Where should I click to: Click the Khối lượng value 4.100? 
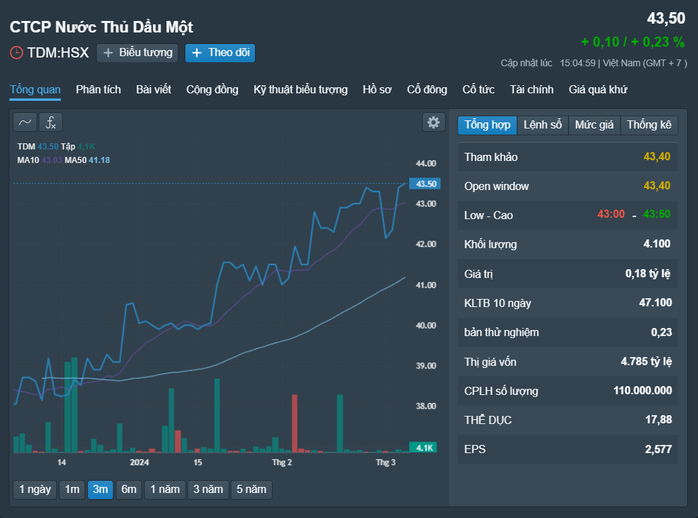657,244
